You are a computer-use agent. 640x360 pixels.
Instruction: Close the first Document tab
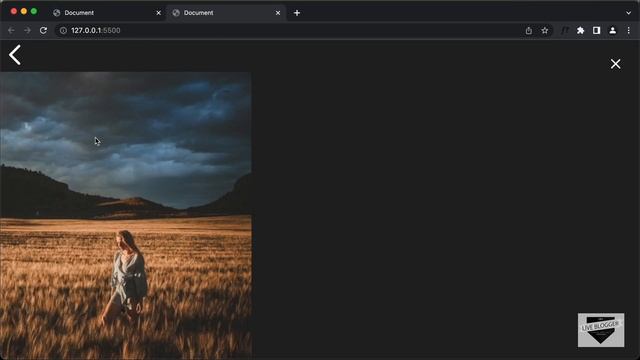(x=158, y=13)
